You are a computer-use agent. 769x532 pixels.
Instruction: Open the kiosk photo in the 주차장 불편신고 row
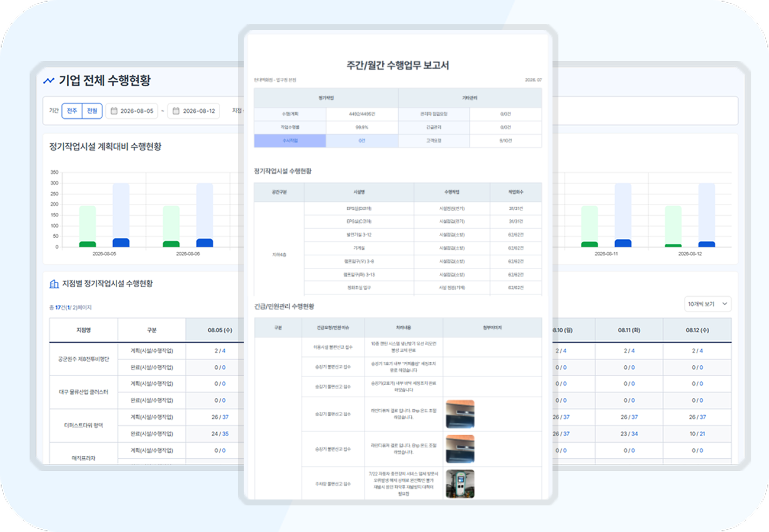[460, 483]
